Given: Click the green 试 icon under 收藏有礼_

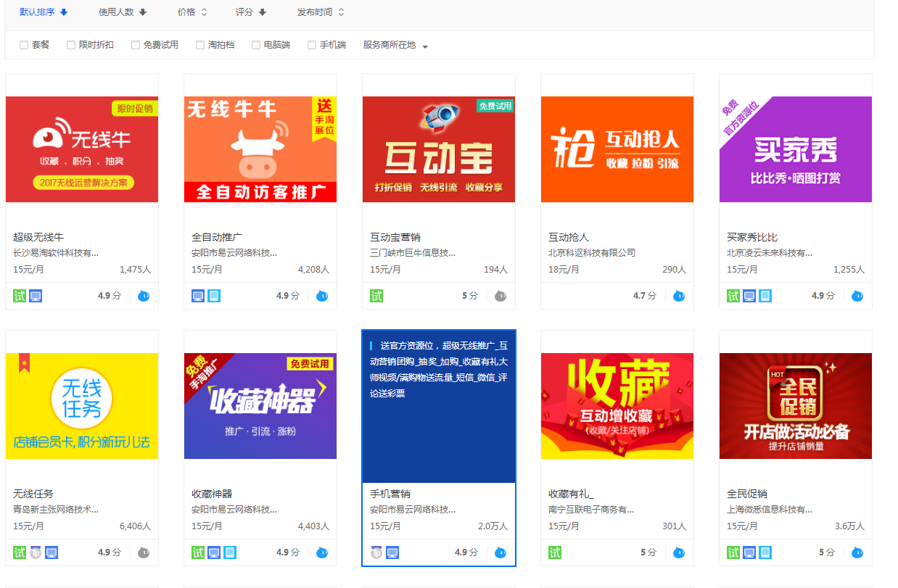Looking at the screenshot, I should coord(555,552).
